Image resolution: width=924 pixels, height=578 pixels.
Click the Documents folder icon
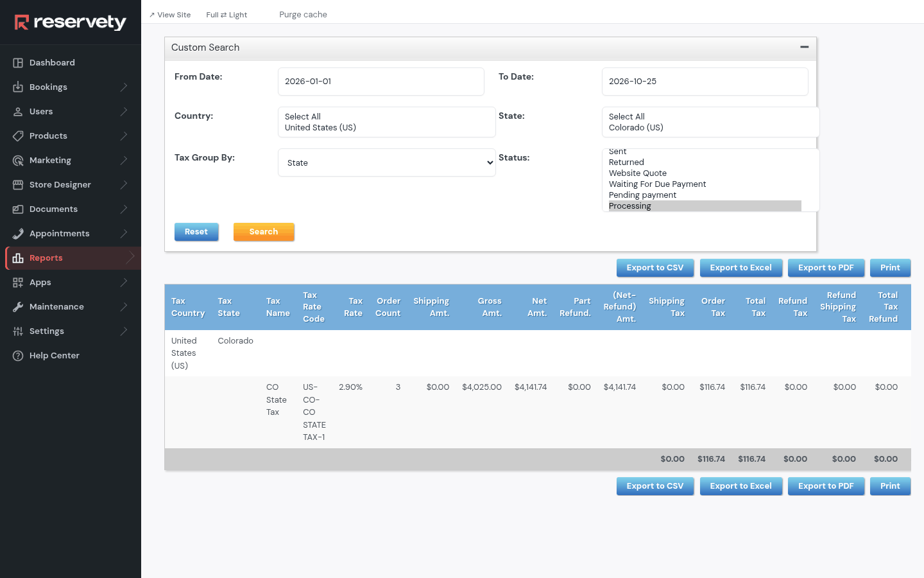(18, 209)
